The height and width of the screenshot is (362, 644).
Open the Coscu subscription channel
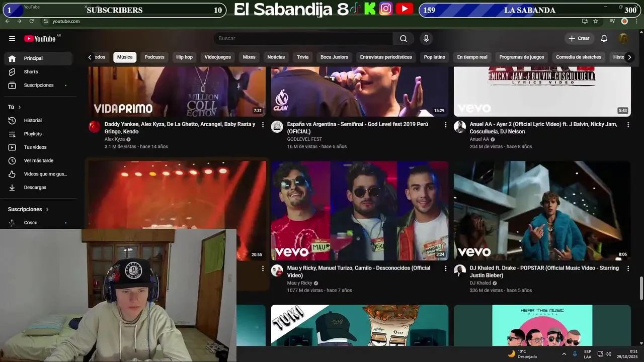pos(38,223)
